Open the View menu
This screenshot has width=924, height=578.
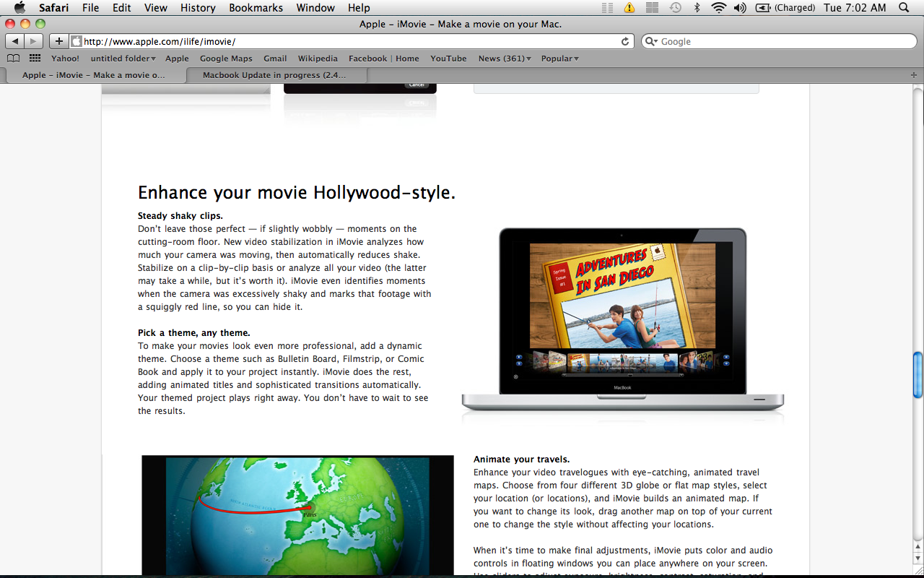[x=156, y=8]
